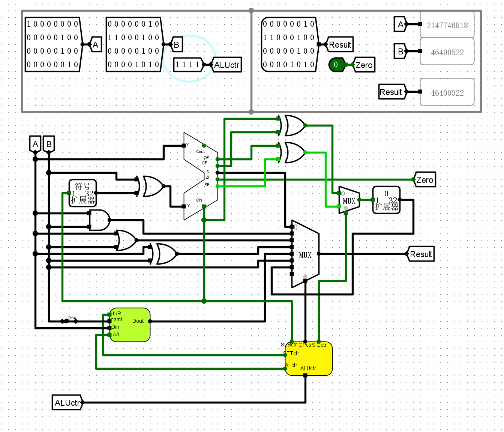This screenshot has width=504, height=432.
Task: Select the A tunnel attached to the 2147746818 probe
Action: (400, 24)
